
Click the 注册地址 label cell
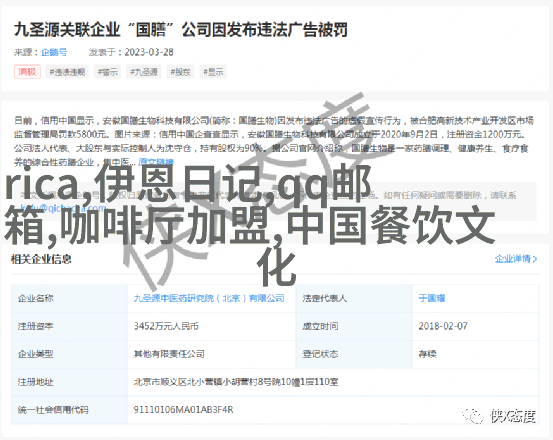click(x=69, y=382)
